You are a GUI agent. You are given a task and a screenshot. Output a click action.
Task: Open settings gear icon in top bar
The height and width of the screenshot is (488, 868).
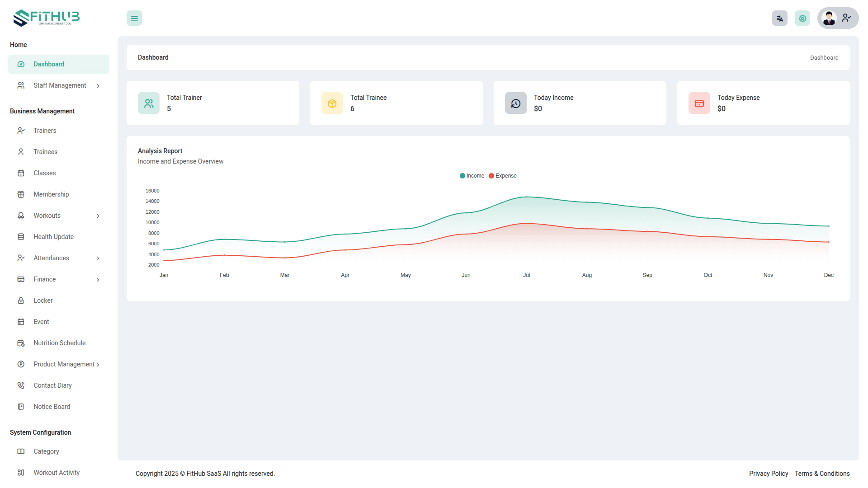[802, 19]
